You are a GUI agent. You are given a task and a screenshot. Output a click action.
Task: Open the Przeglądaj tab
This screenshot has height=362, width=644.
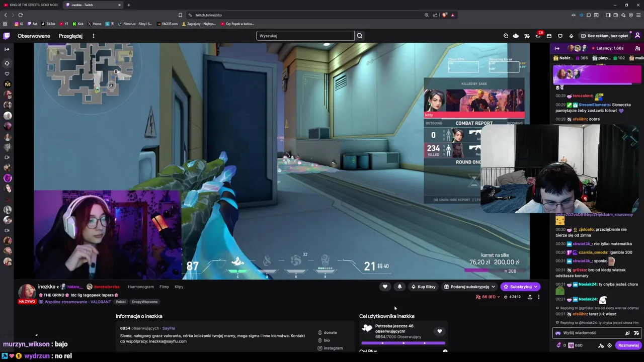coord(70,36)
